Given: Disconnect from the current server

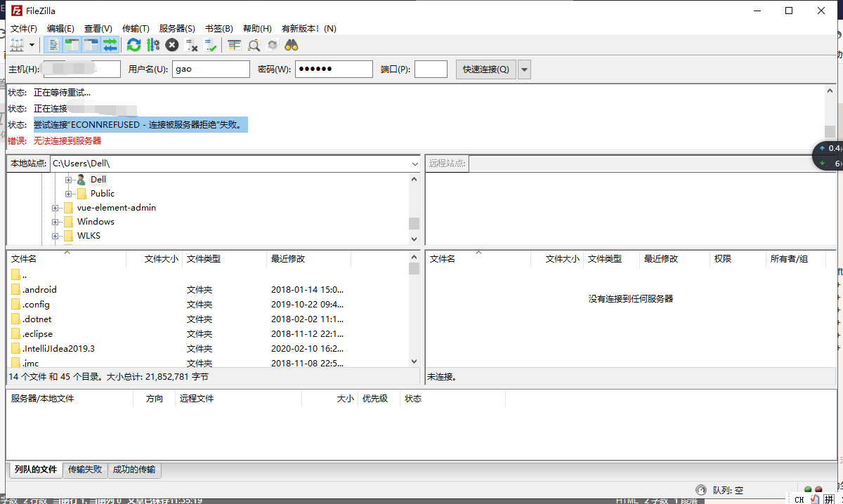Looking at the screenshot, I should (x=191, y=45).
